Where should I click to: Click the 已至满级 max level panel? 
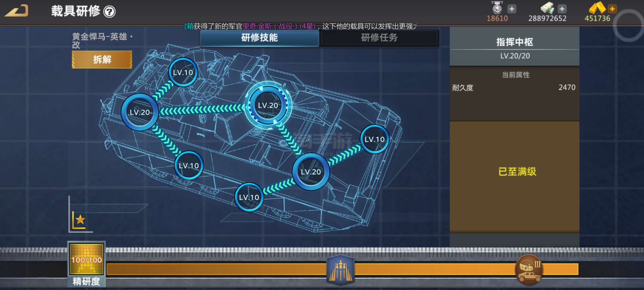tap(515, 177)
